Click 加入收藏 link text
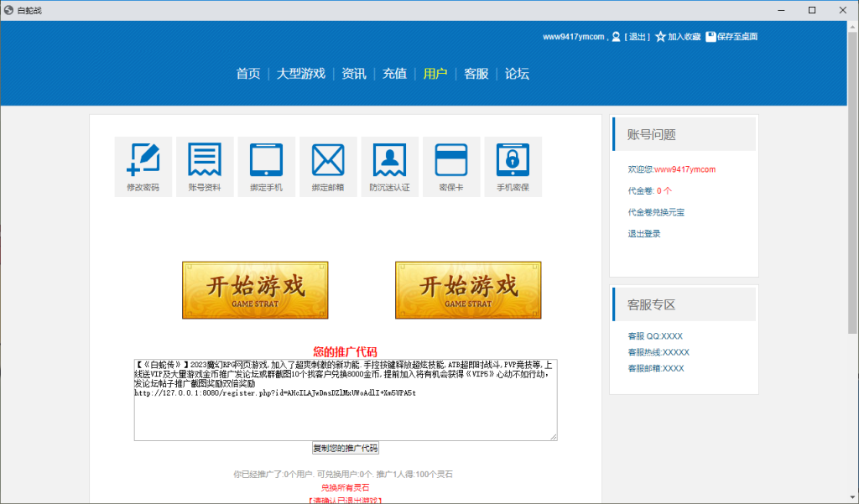This screenshot has width=859, height=504. [685, 37]
